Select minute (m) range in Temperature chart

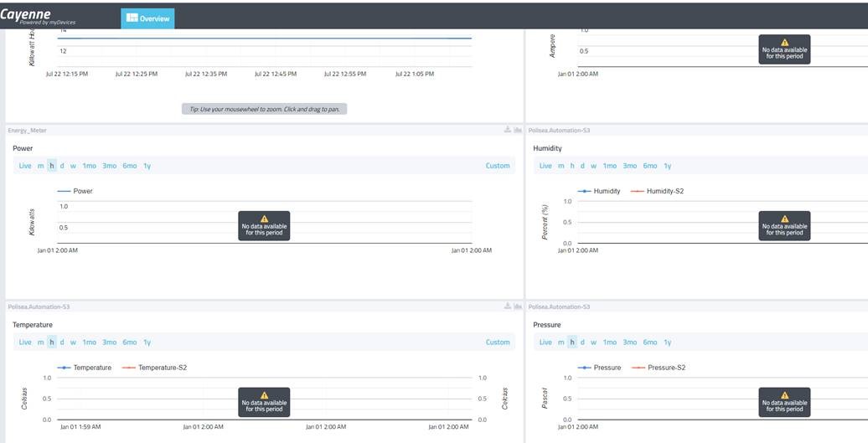(40, 342)
